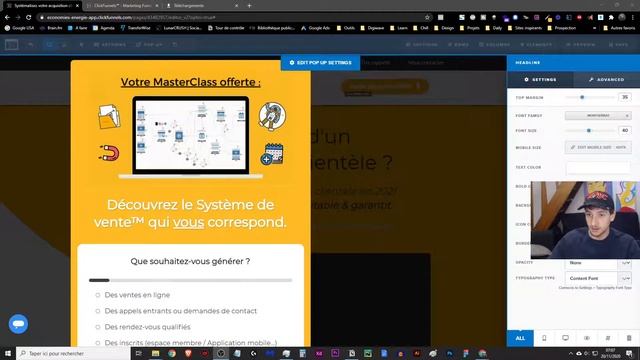The width and height of the screenshot is (640, 360).
Task: Open the Opacity dropdown
Action: [x=598, y=263]
